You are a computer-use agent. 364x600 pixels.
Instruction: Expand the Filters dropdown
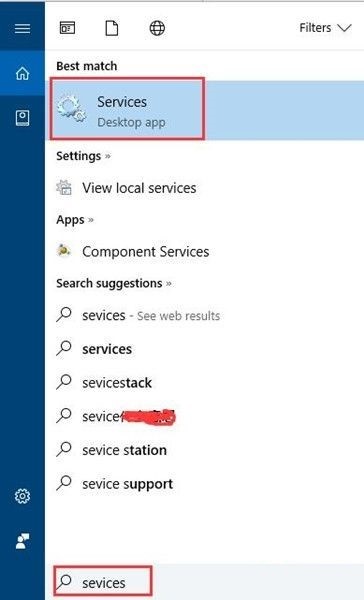coord(325,28)
